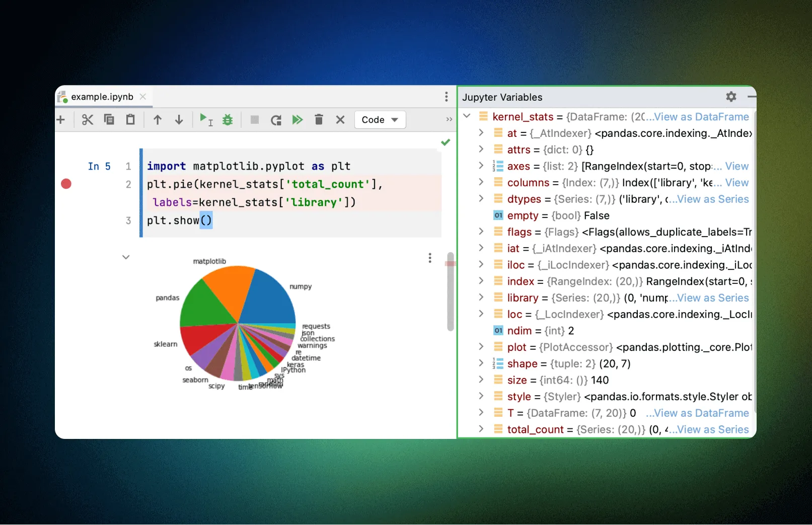Expand the size int64 node
The height and width of the screenshot is (525, 812).
click(481, 380)
